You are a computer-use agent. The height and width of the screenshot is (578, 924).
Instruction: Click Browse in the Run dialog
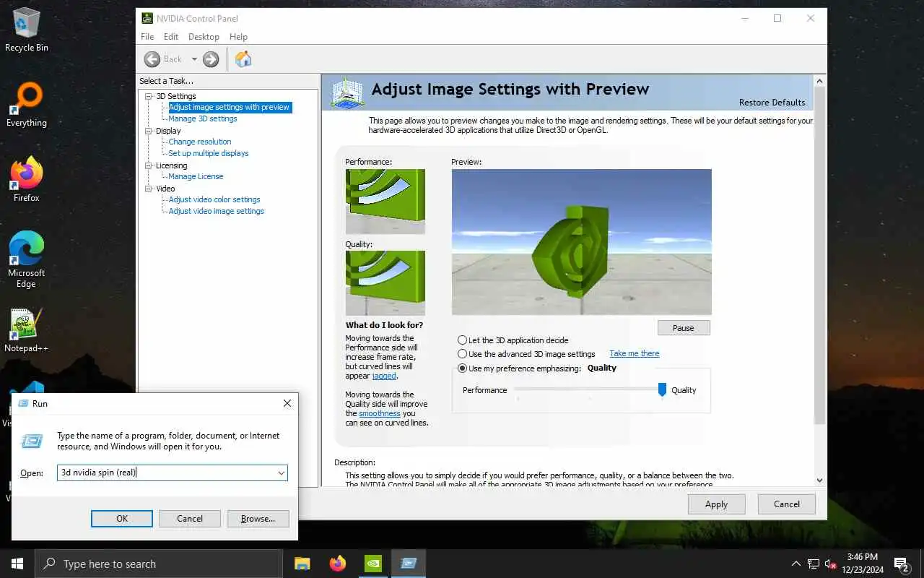258,518
